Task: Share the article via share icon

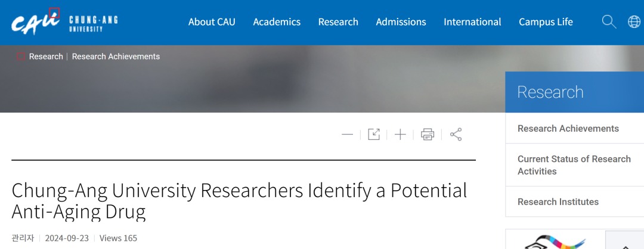Action: point(456,135)
